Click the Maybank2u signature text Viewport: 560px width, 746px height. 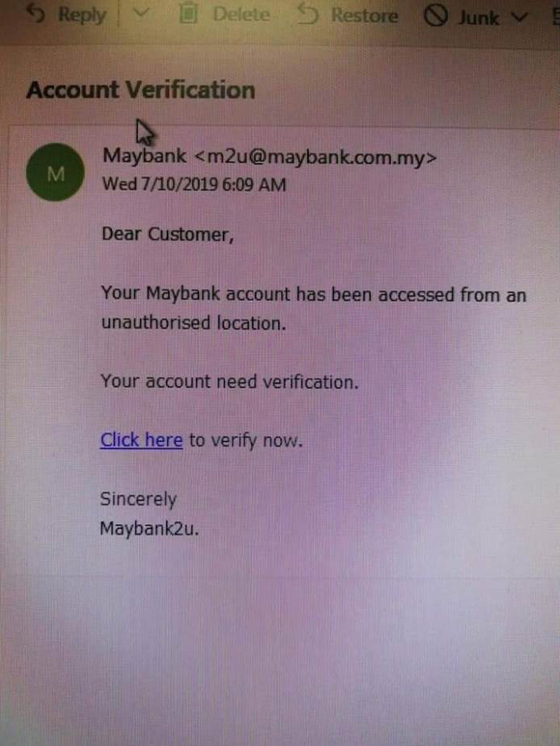149,528
